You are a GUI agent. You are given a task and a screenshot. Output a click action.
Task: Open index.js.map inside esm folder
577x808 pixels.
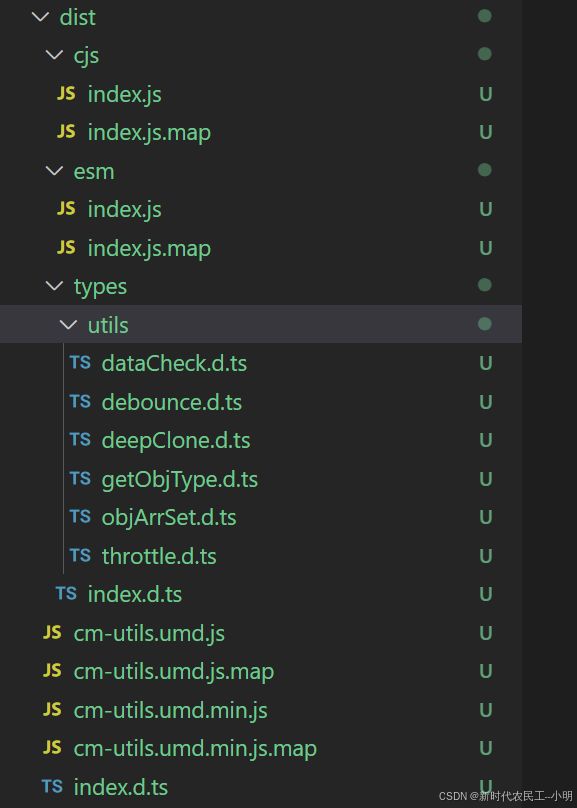[149, 249]
